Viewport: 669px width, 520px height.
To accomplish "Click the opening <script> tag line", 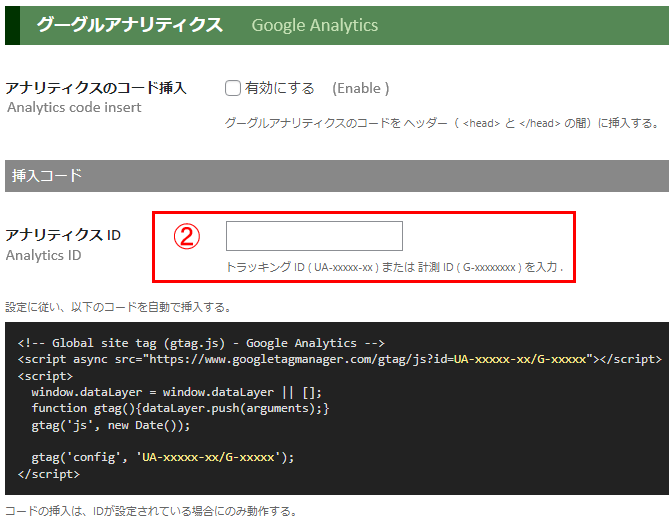I will (x=46, y=376).
